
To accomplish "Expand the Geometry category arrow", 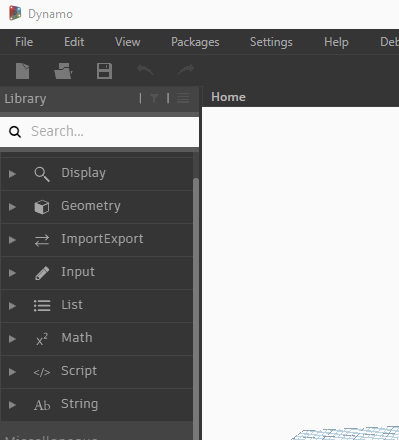I will tap(12, 207).
